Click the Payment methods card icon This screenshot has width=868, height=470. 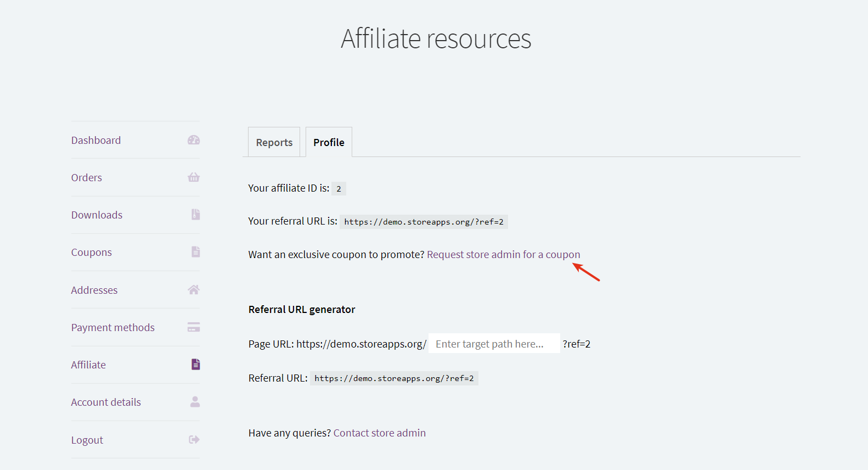point(194,327)
